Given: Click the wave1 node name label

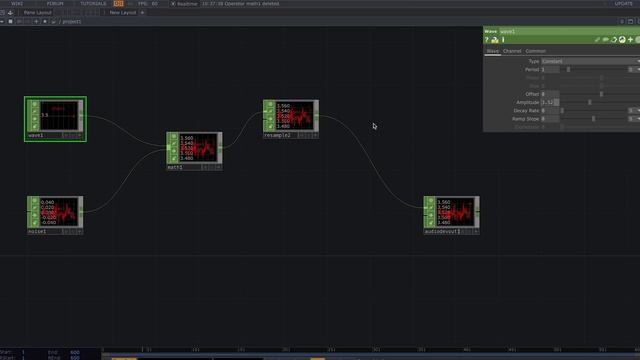Looking at the screenshot, I should pos(36,135).
